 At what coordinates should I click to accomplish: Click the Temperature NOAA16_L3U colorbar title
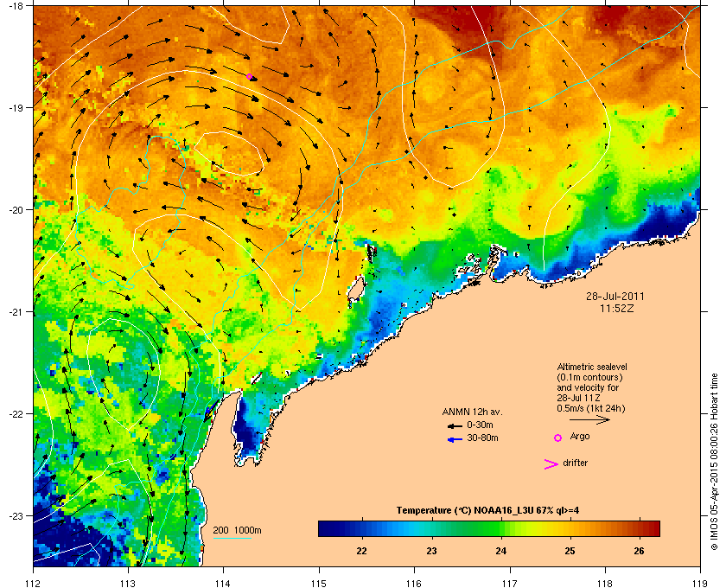pyautogui.click(x=487, y=511)
